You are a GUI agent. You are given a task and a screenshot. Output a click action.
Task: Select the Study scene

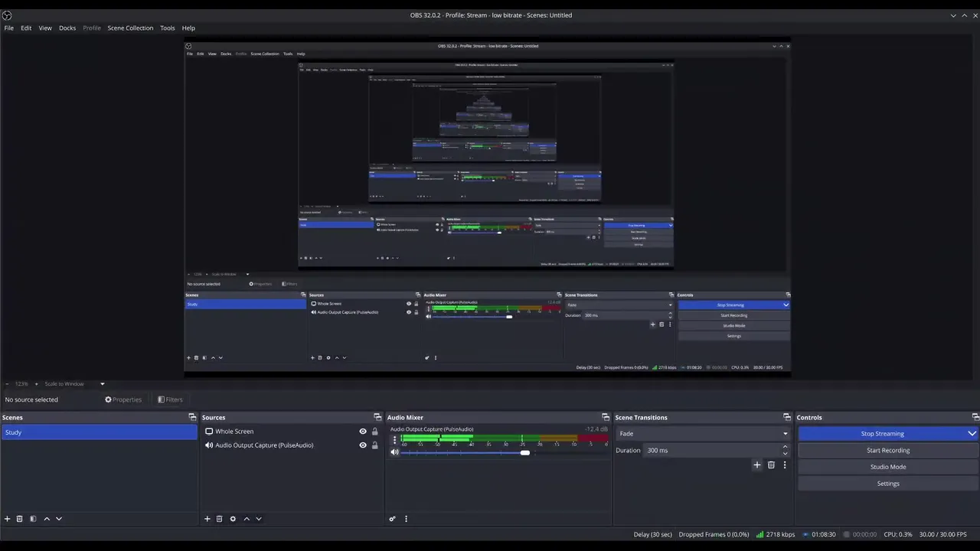click(99, 432)
